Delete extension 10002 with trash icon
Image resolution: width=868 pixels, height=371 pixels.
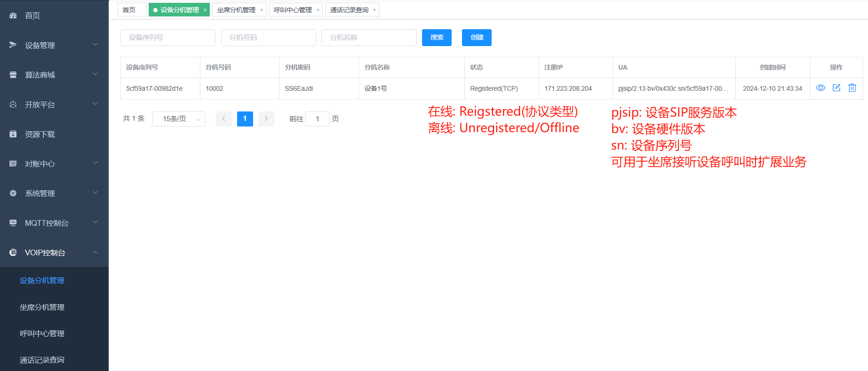tap(852, 88)
